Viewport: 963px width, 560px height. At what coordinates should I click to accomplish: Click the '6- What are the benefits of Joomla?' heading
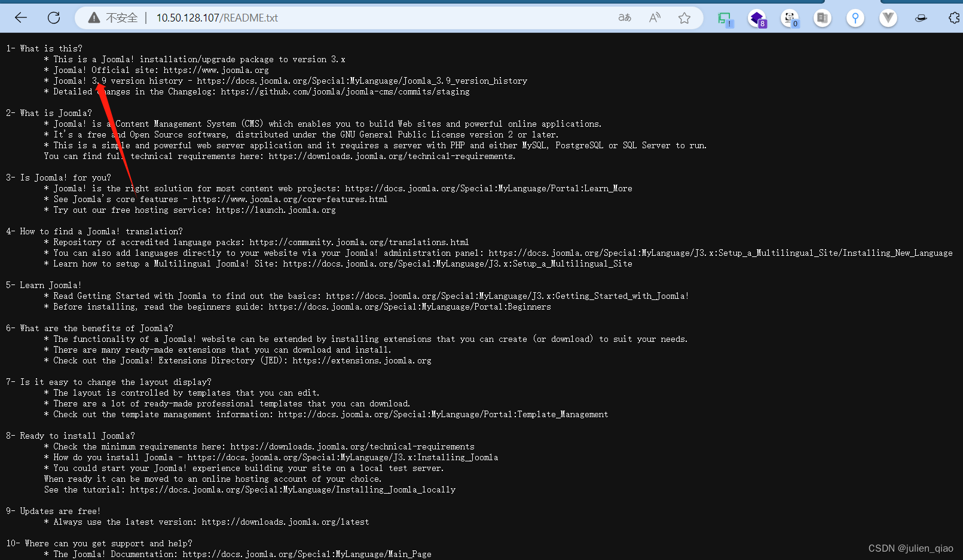(x=90, y=328)
